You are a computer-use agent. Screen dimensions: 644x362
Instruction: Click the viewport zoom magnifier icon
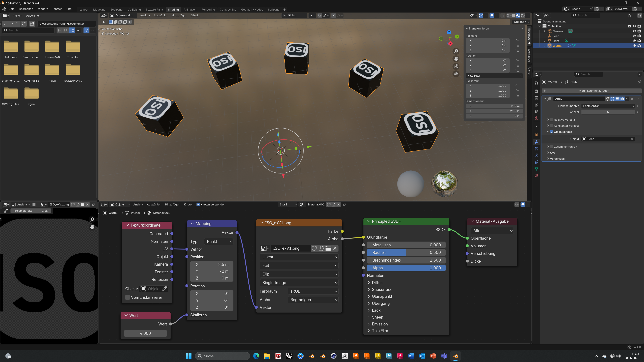click(x=456, y=51)
